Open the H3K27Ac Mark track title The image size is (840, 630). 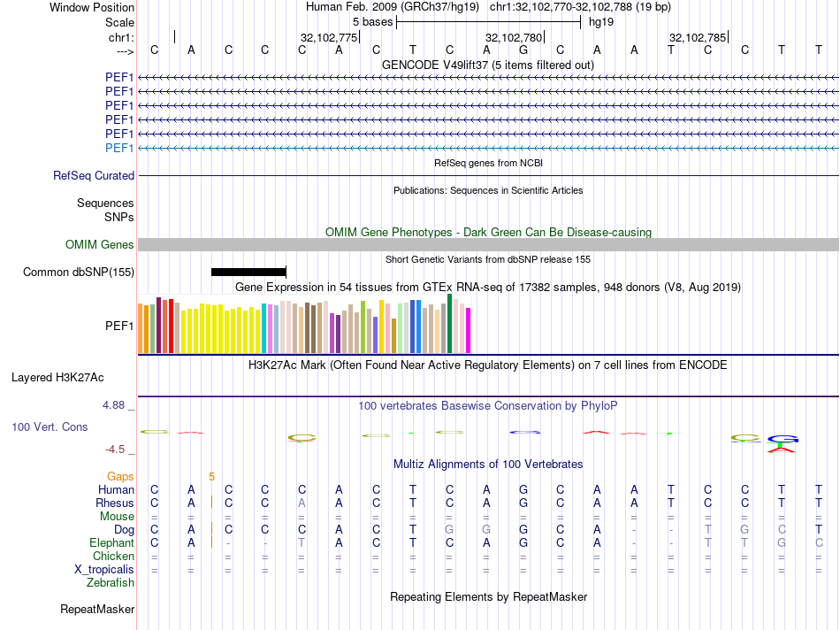point(487,365)
